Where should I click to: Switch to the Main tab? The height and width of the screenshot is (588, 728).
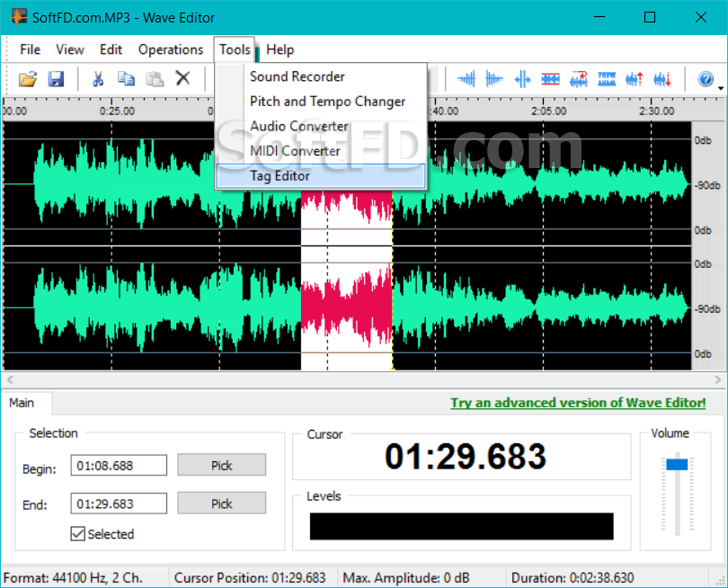click(x=22, y=403)
